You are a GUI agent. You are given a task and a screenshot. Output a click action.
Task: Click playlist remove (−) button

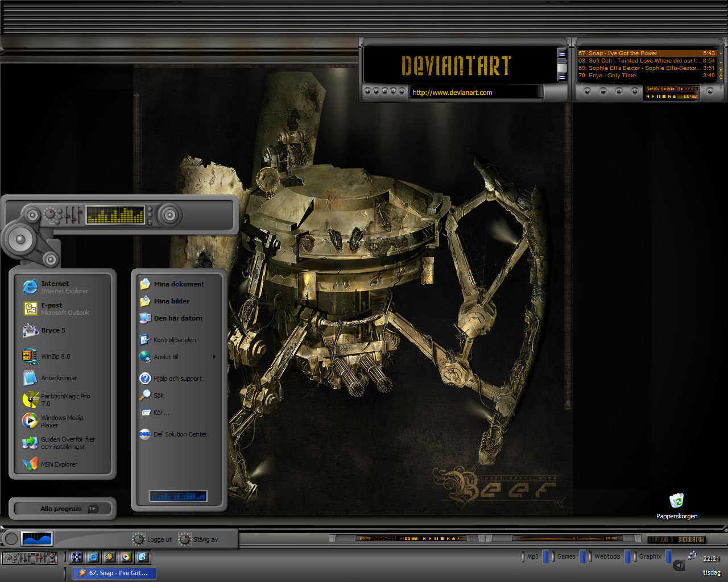(603, 91)
